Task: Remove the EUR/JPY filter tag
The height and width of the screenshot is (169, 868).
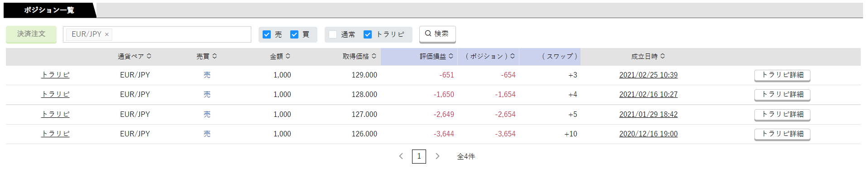Action: (107, 34)
